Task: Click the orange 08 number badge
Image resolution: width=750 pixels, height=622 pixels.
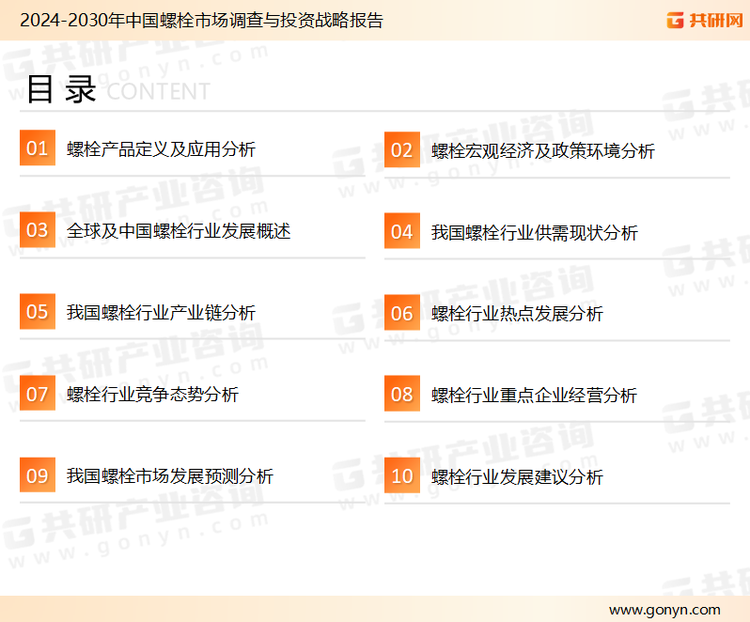Action: pos(402,394)
